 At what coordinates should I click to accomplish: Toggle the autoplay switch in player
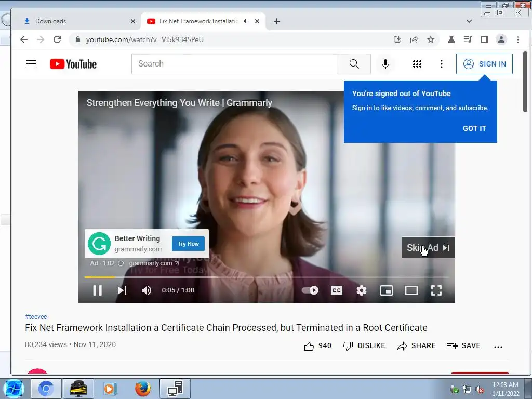tap(310, 290)
